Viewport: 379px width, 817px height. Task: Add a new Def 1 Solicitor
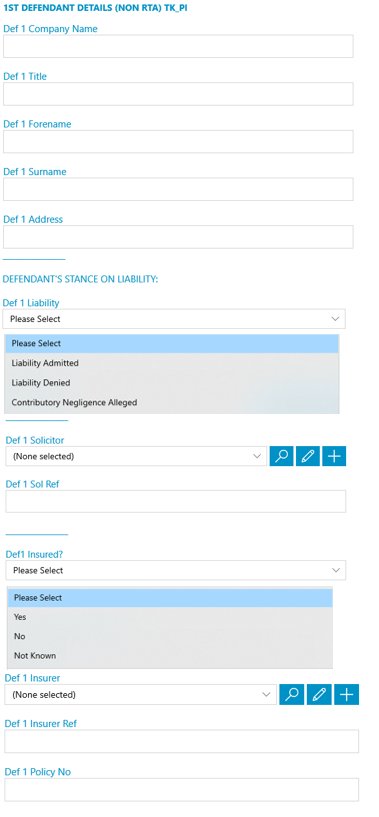(334, 456)
